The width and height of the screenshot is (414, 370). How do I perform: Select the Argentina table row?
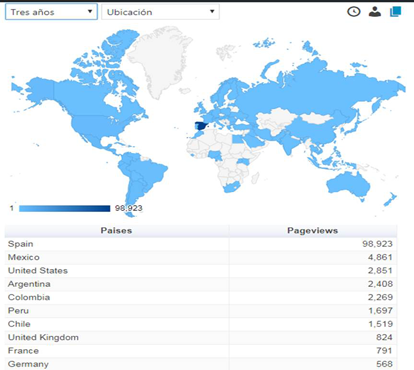click(x=201, y=284)
